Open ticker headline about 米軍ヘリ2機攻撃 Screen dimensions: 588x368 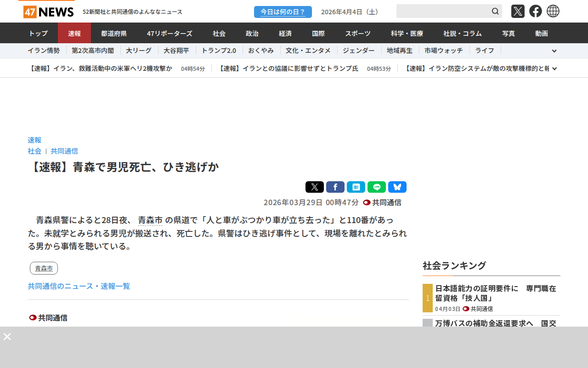point(100,69)
